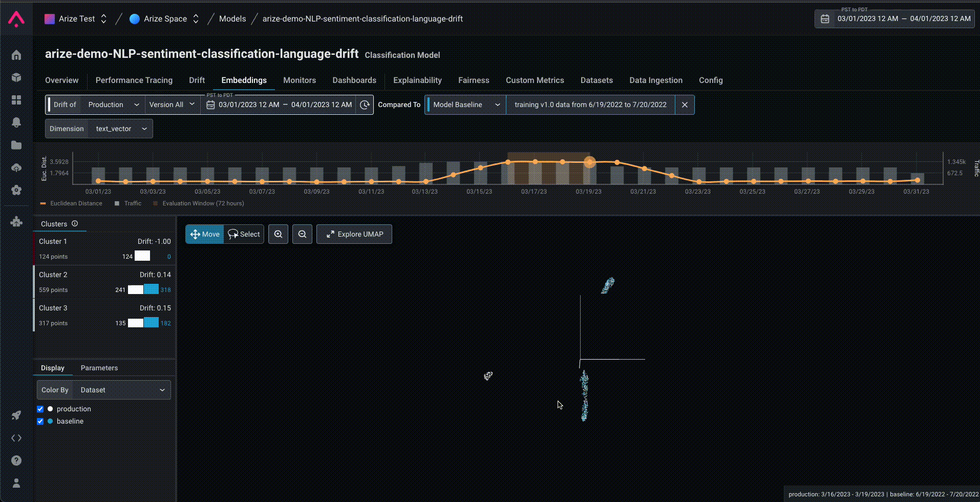Go to the Models breadcrumb link
Viewport: 980px width, 502px height.
pyautogui.click(x=232, y=19)
